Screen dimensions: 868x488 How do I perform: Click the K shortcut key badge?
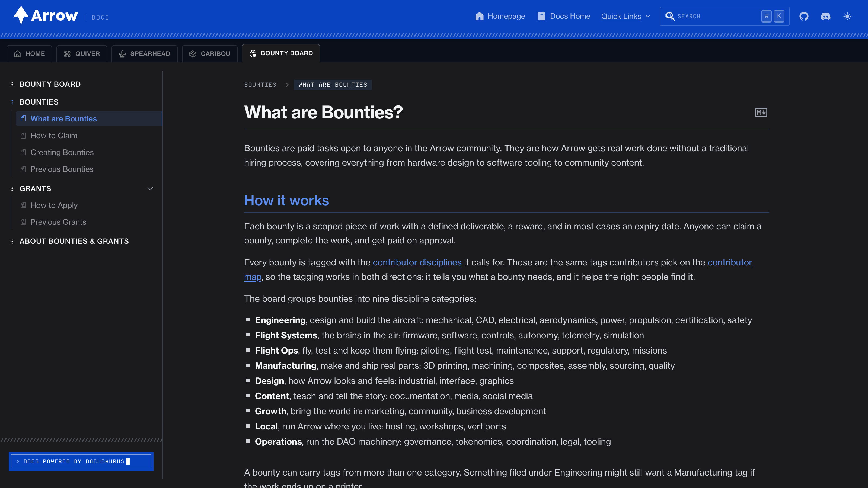[x=779, y=16]
